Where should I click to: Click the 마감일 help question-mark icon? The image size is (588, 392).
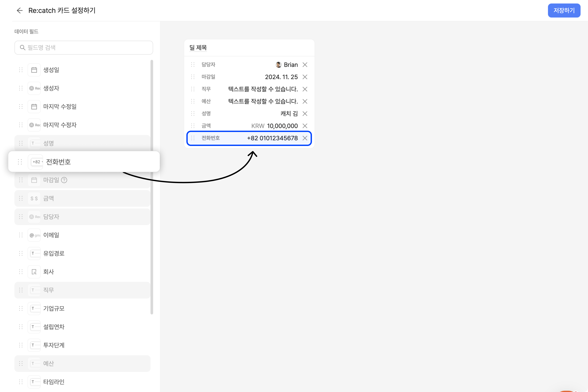tap(64, 180)
